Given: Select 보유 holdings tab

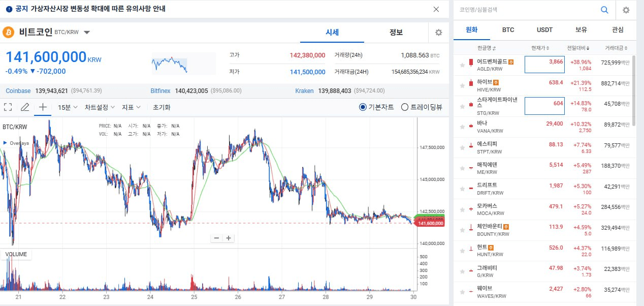Looking at the screenshot, I should [582, 30].
